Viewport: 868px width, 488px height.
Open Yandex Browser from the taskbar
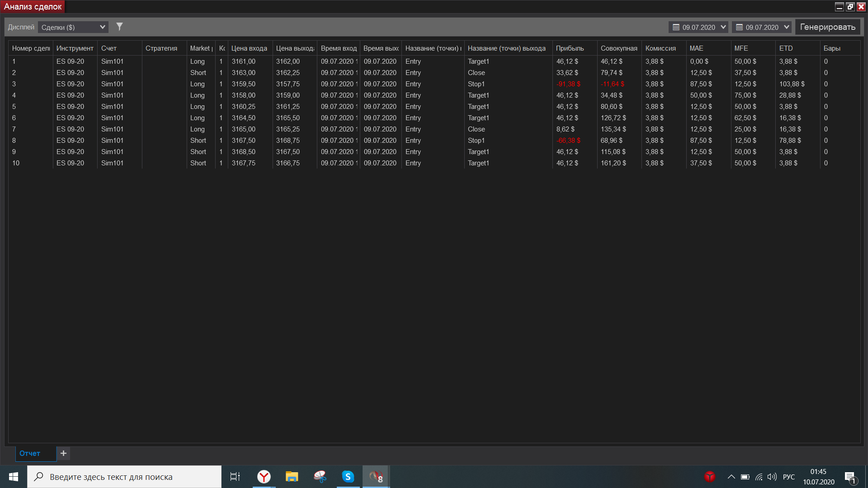pyautogui.click(x=264, y=477)
